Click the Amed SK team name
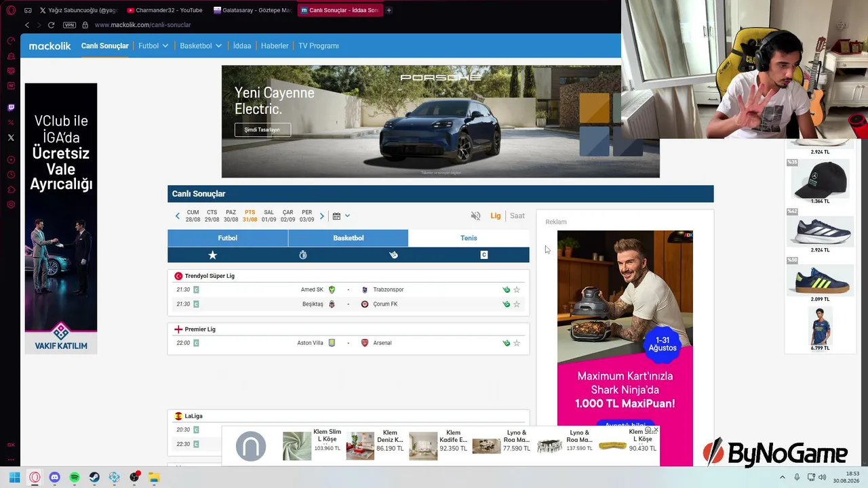868x488 pixels. [x=312, y=290]
